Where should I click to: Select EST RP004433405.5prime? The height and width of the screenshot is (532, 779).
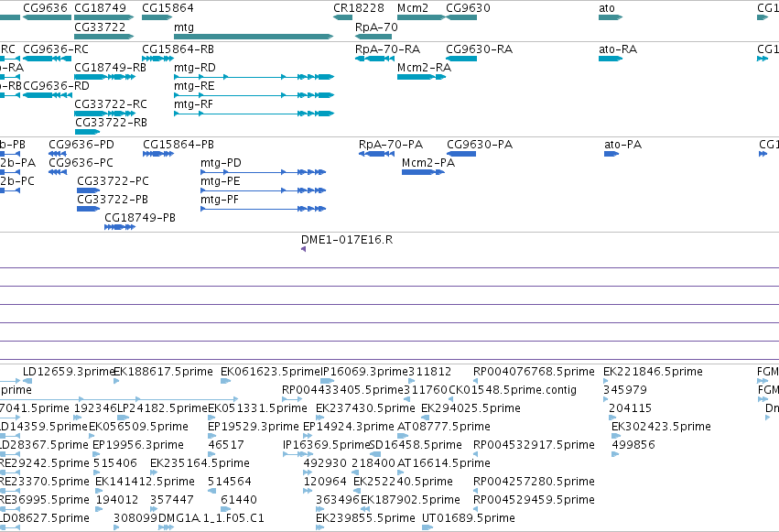tap(342, 390)
